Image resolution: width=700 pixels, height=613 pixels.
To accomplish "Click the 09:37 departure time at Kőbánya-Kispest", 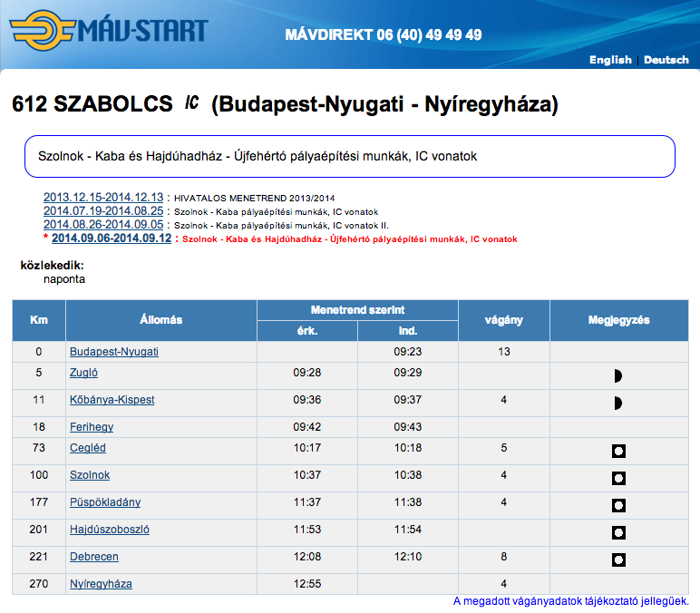I will [408, 400].
